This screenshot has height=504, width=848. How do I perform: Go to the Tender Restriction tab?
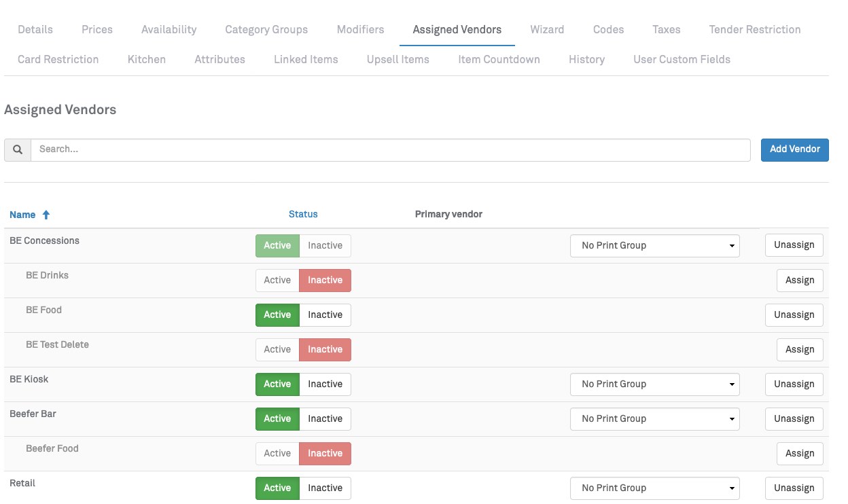[754, 30]
